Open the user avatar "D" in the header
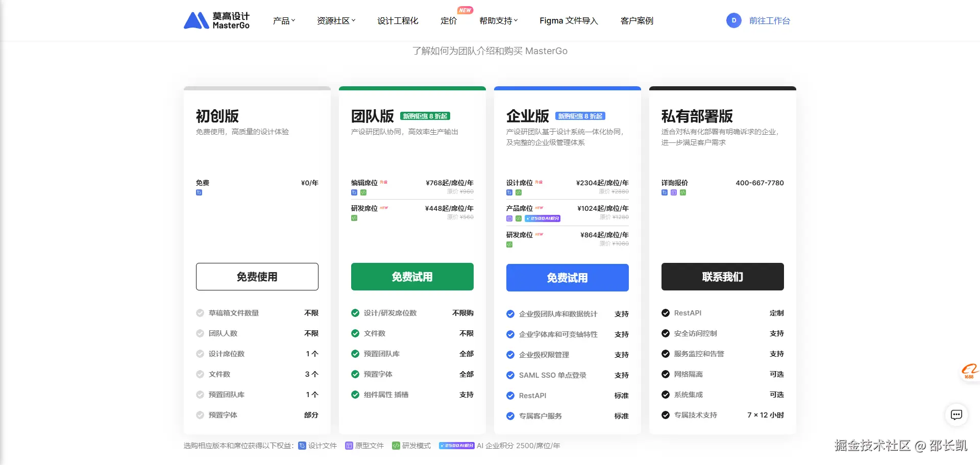Screen dimensions: 980x465 click(733, 20)
